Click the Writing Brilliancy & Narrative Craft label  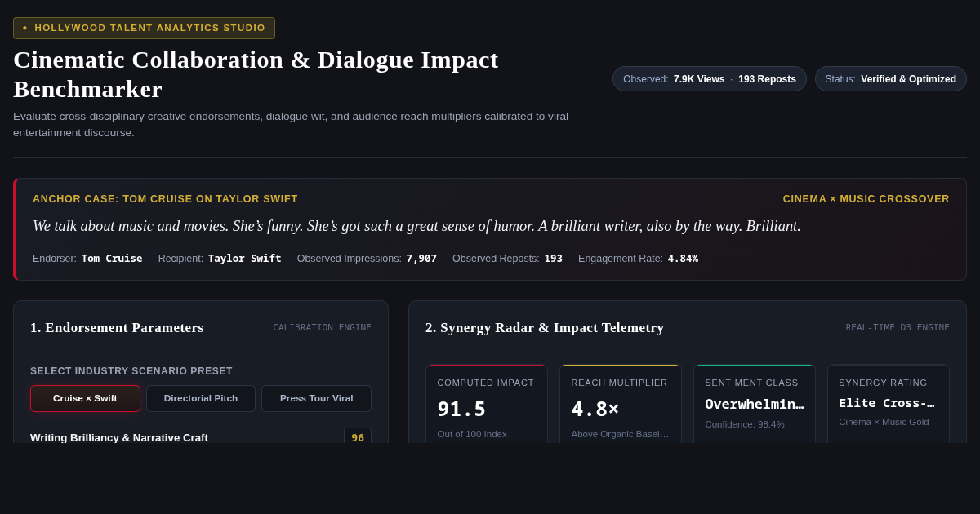point(119,437)
